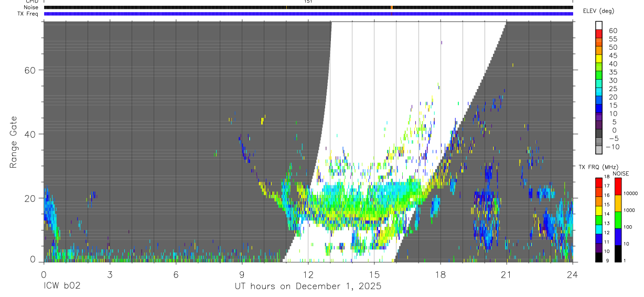The height and width of the screenshot is (297, 644).
Task: Click the red ELEV colorbar segment below 60
Action: (x=599, y=35)
